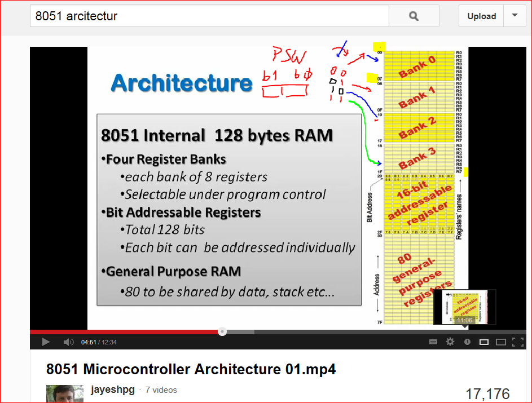Switch to the large player size

[x=501, y=342]
